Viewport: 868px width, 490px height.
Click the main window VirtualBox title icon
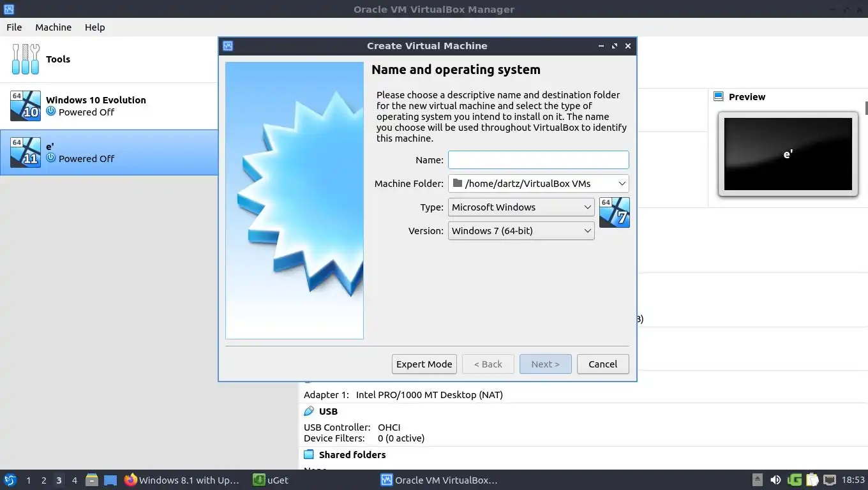coord(9,9)
